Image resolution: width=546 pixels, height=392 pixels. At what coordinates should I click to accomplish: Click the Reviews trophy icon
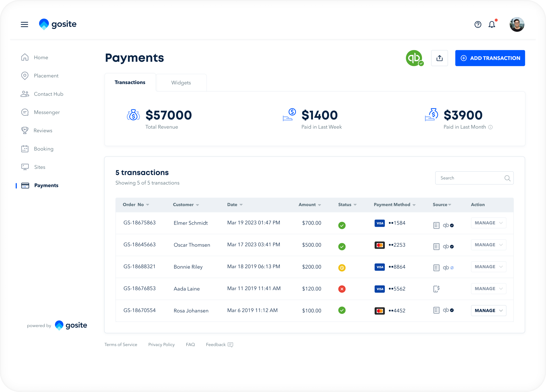click(x=25, y=130)
